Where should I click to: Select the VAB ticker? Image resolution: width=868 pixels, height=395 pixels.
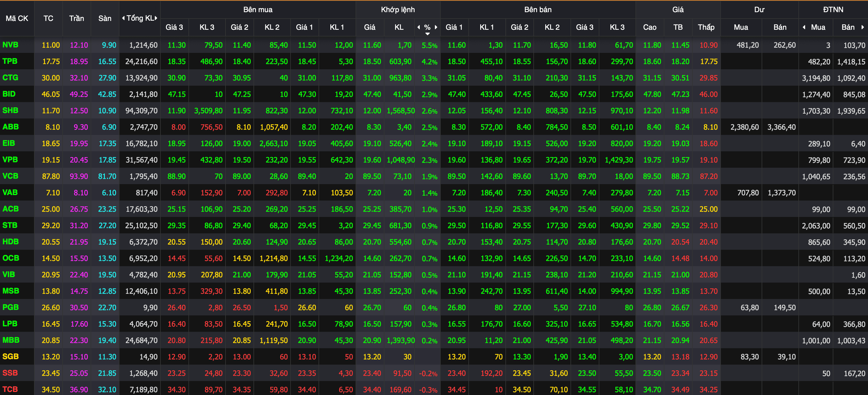(10, 193)
